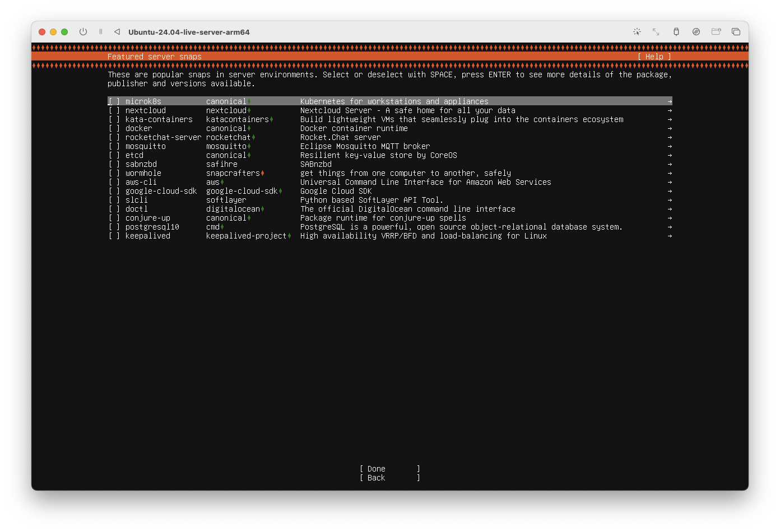Open the USB devices icon
Image resolution: width=780 pixels, height=532 pixels.
pyautogui.click(x=676, y=32)
